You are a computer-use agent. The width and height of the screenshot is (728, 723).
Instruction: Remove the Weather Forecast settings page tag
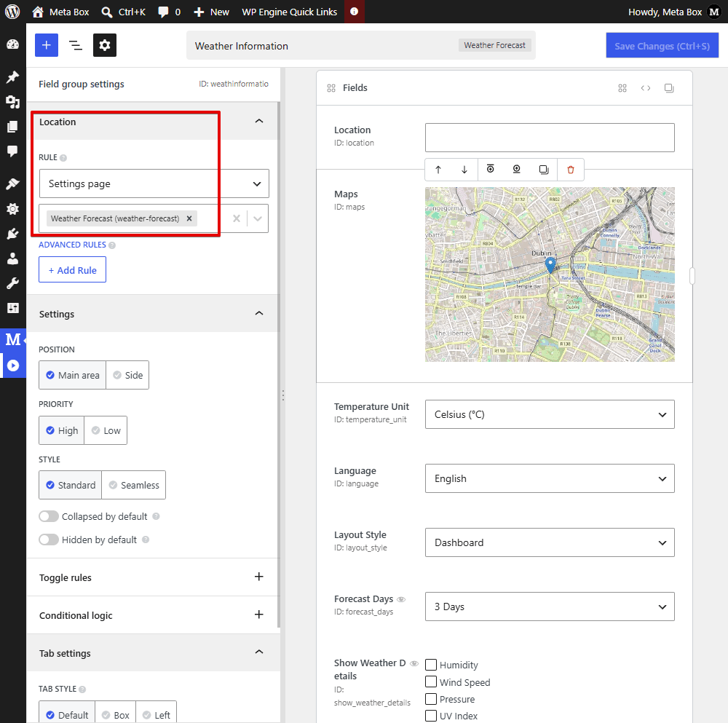tap(189, 218)
